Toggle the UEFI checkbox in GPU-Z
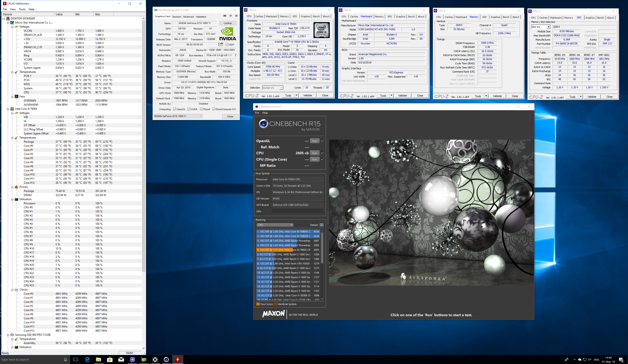This screenshot has width=628, height=364. (x=227, y=44)
